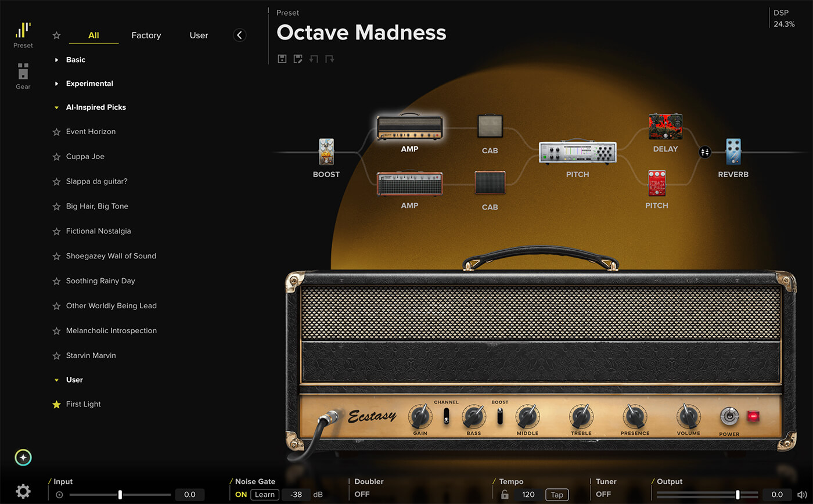Screen dimensions: 813x504
Task: Select the light-grille CAB beside the black amp
Action: click(490, 127)
